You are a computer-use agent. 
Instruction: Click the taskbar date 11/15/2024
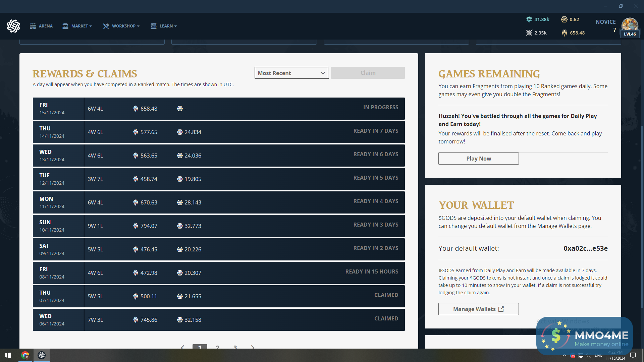coord(615,358)
